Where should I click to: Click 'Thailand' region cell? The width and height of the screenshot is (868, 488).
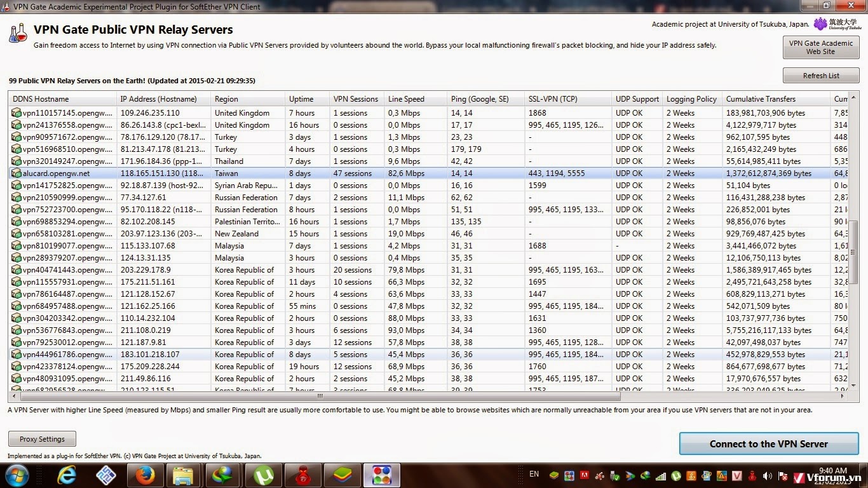point(229,161)
